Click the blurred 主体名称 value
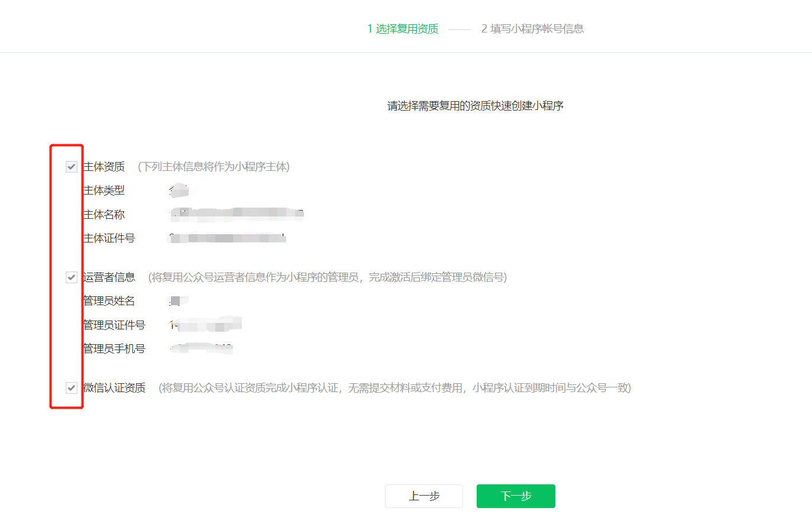This screenshot has height=524, width=812. tap(237, 215)
